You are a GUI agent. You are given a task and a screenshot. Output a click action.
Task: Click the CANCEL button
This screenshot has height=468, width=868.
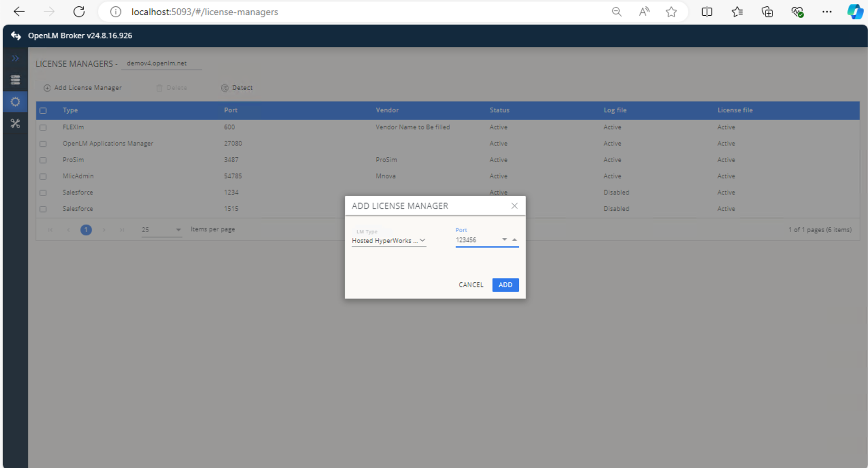click(x=470, y=284)
